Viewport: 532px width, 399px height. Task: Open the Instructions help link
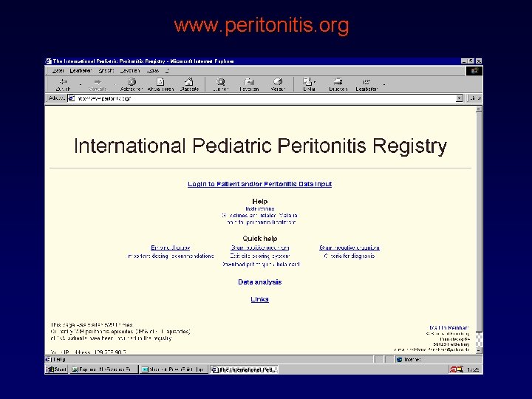[x=260, y=208]
